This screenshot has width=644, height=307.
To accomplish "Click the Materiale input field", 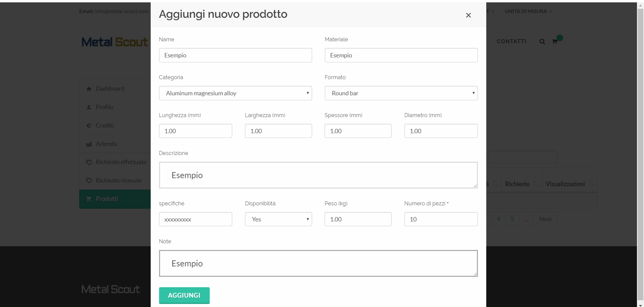I will click(401, 55).
